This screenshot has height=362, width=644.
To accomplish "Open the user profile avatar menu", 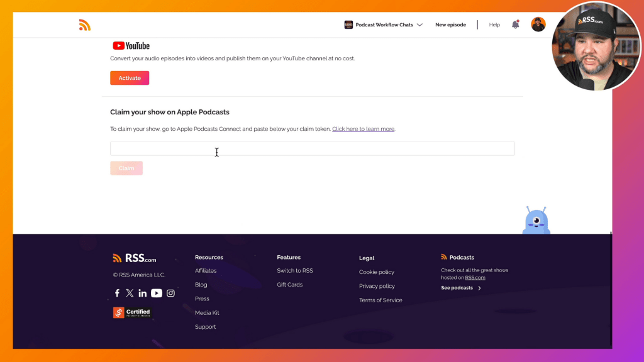I will pyautogui.click(x=538, y=25).
